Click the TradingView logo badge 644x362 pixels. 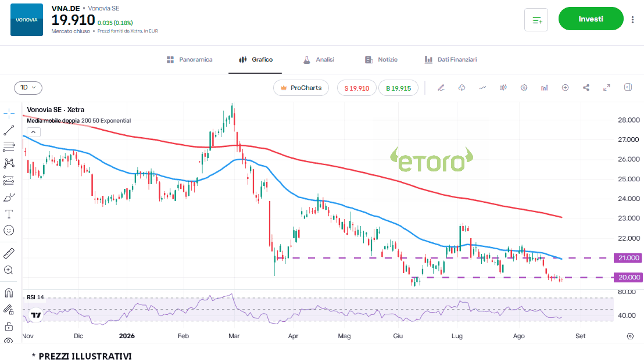[35, 315]
